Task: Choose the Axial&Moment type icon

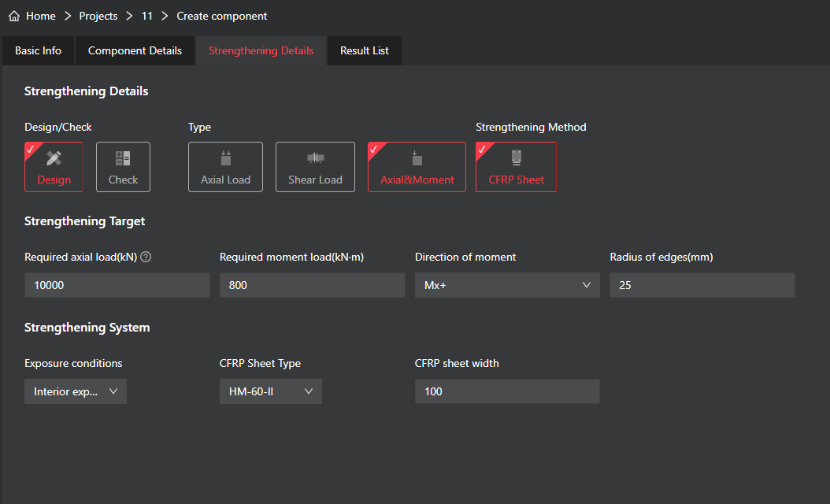Action: [417, 158]
